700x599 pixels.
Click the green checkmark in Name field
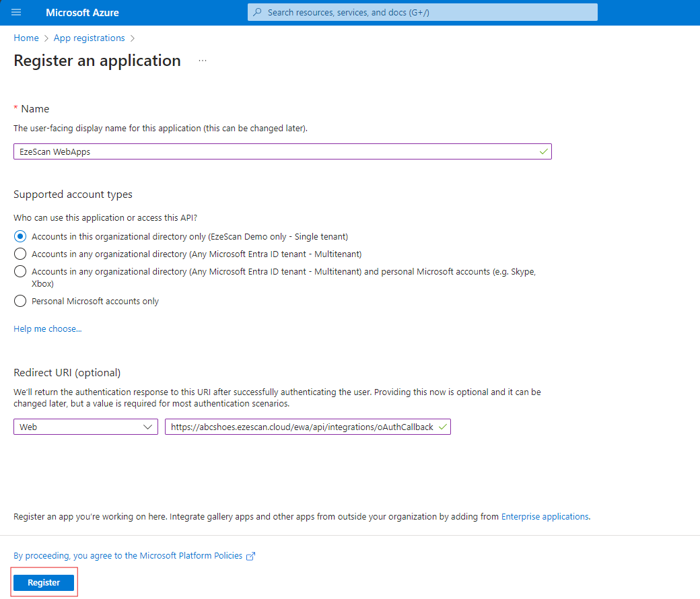pyautogui.click(x=543, y=151)
